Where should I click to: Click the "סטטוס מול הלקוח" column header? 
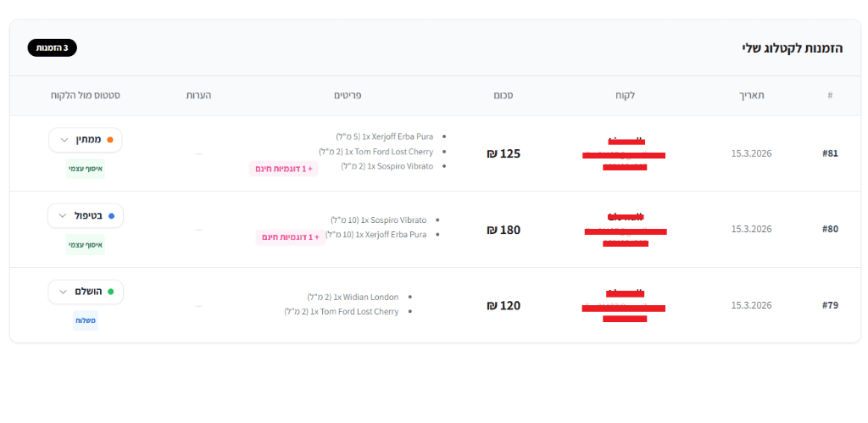coord(85,95)
